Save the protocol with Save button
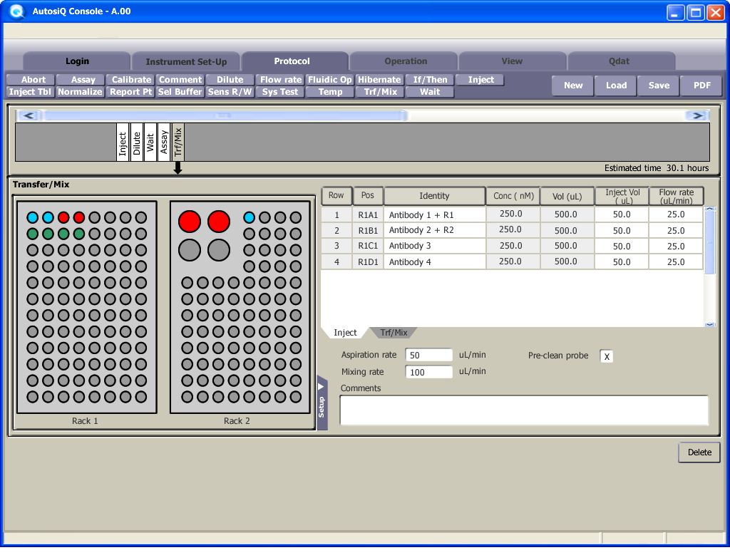This screenshot has height=560, width=730. point(659,85)
